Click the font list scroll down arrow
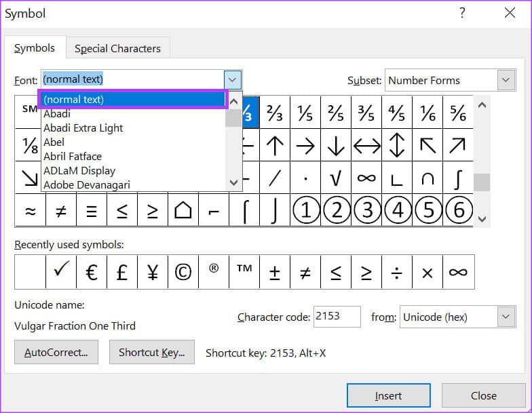532x413 pixels. click(233, 182)
